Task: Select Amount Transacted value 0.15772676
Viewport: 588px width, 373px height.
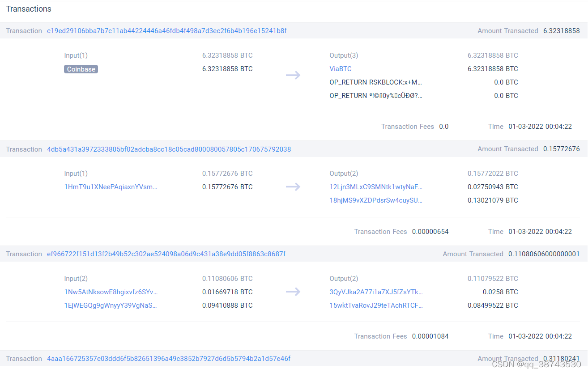Action: pos(562,149)
